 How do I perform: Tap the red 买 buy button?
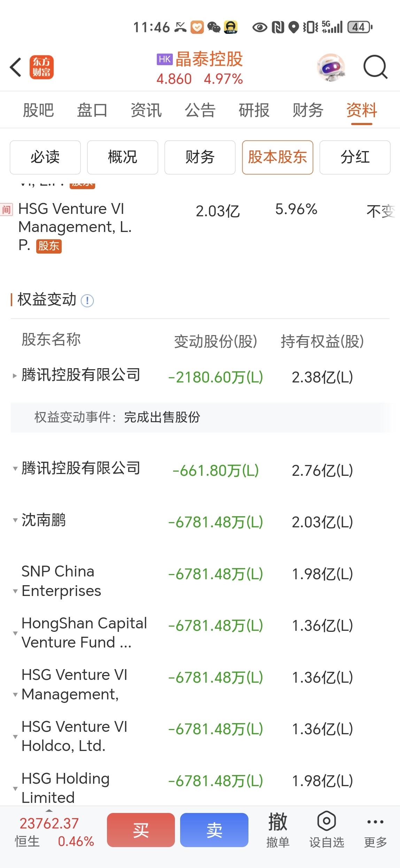click(141, 830)
